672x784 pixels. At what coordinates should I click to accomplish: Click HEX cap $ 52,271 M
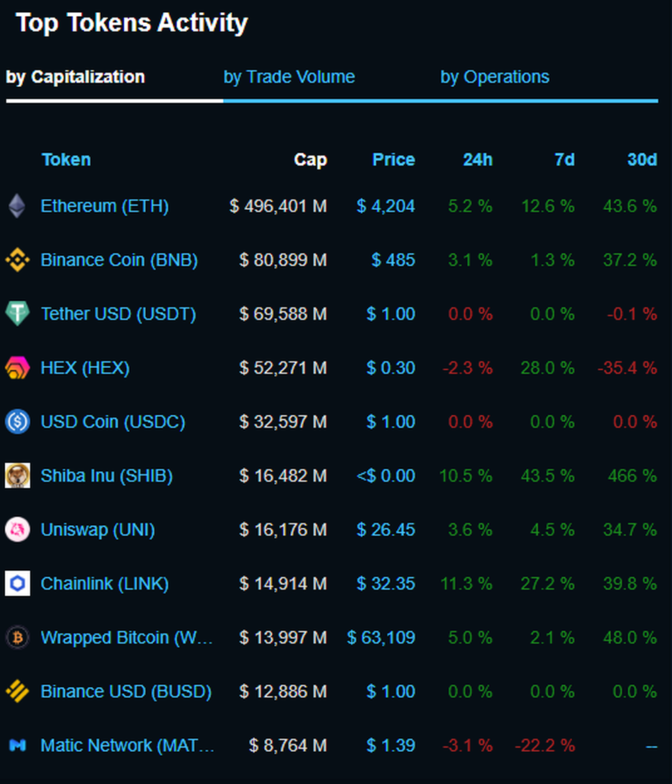(283, 368)
